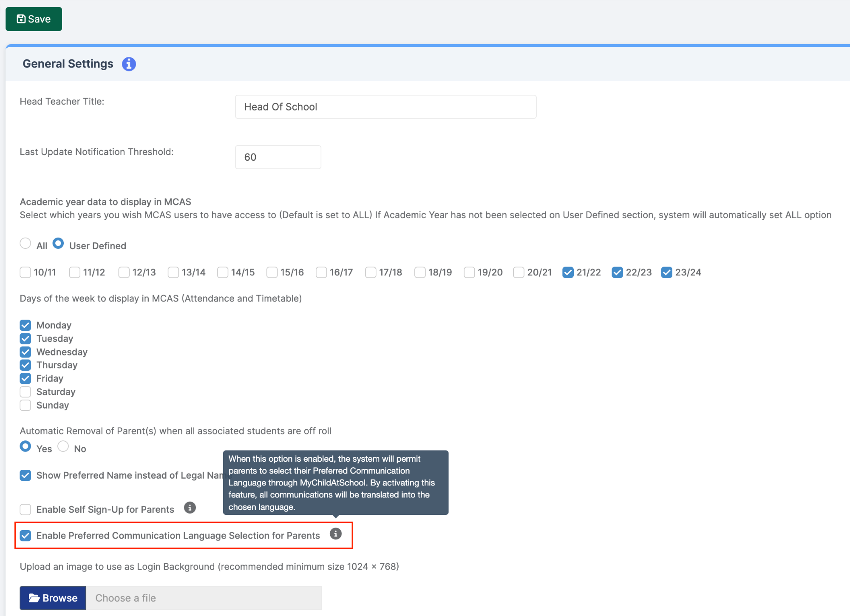Click the 'Days of the week to display in MCAS' label
Screen dimensions: 850x616
click(161, 298)
